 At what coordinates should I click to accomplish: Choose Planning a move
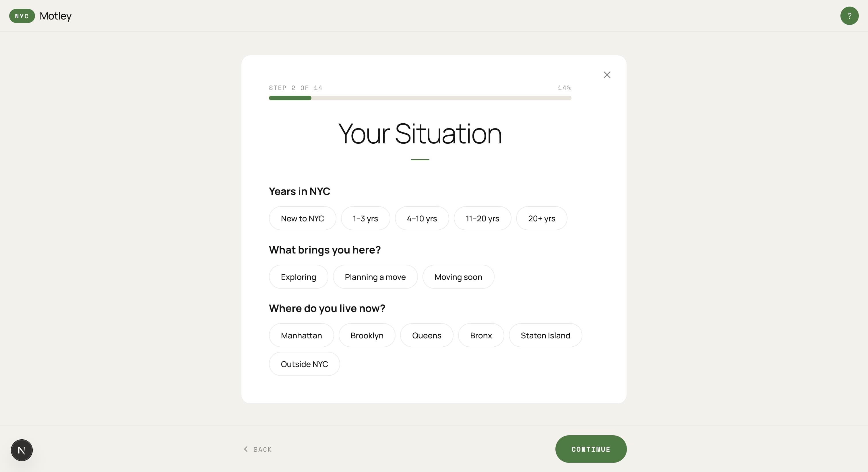pyautogui.click(x=375, y=277)
